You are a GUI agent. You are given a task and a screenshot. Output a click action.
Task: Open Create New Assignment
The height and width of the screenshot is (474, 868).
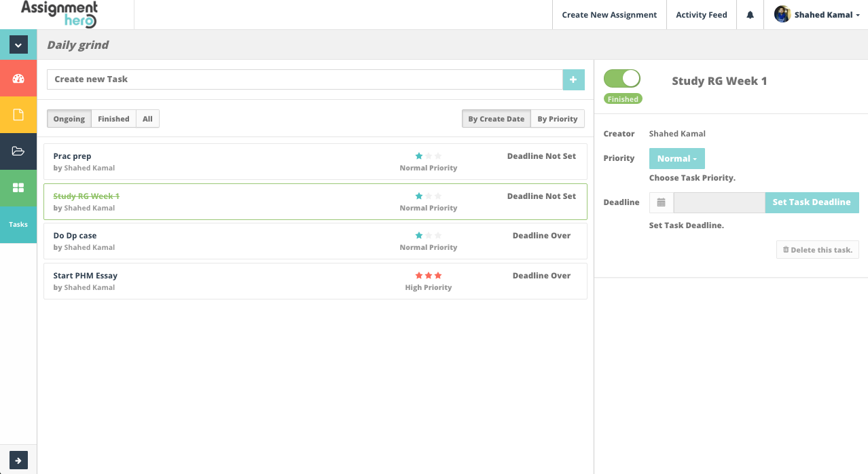(609, 15)
